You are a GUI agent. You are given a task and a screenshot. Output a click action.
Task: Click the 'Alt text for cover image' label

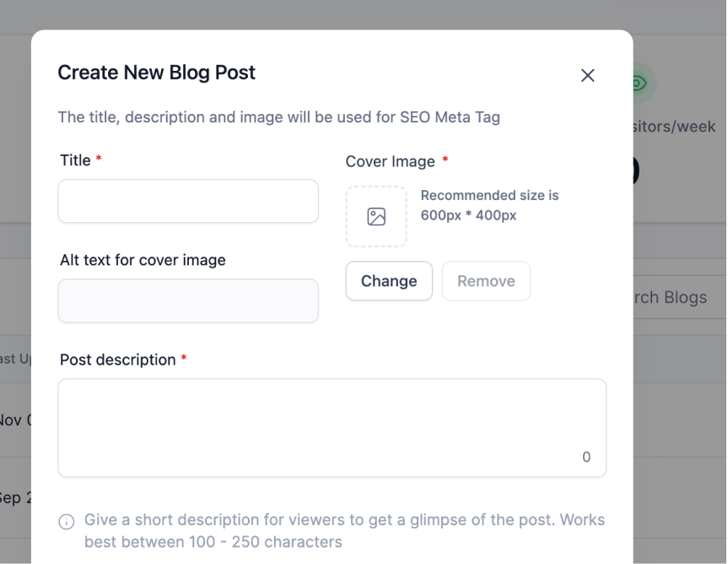coord(143,260)
